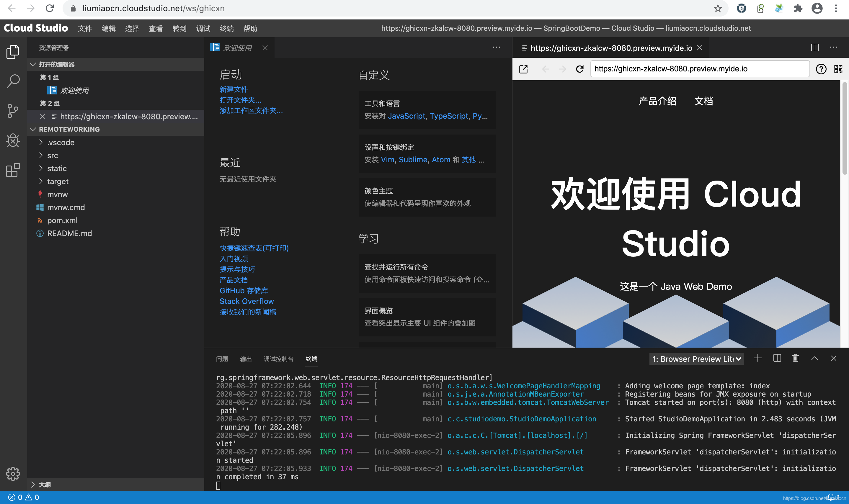
Task: Reload the Chrome browser page
Action: pyautogui.click(x=50, y=9)
